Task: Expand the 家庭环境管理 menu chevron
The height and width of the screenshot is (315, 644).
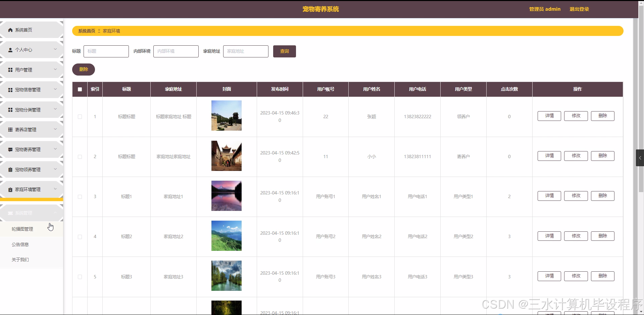Action: coord(55,189)
